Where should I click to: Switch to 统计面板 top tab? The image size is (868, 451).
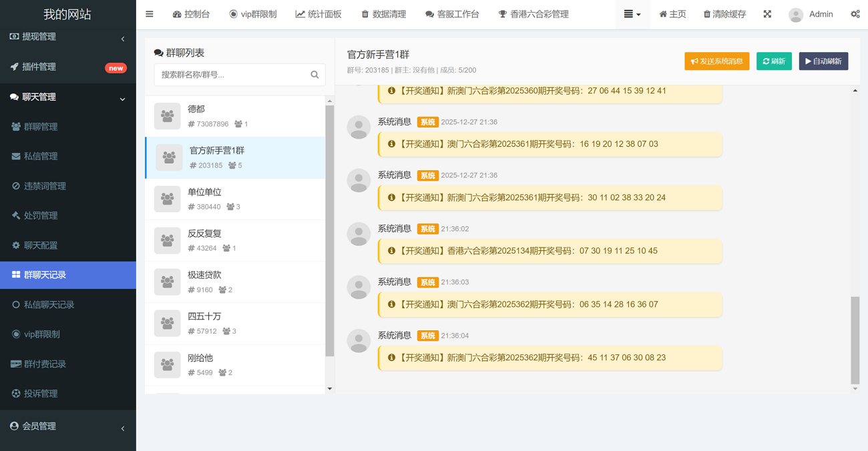coord(318,14)
